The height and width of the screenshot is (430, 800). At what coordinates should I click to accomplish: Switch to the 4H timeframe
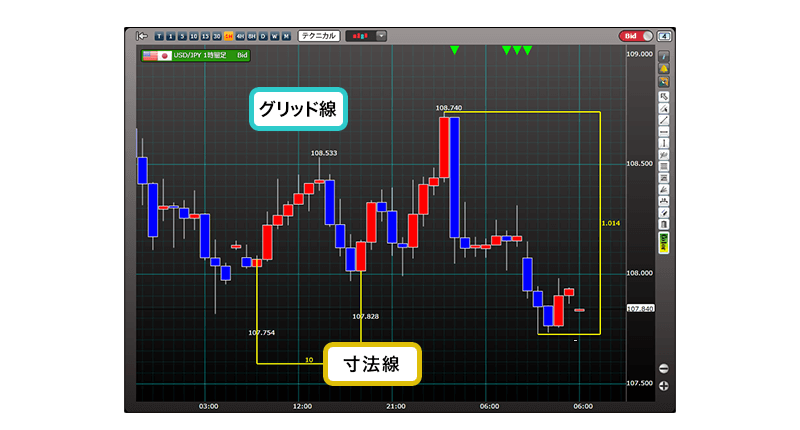pyautogui.click(x=240, y=36)
